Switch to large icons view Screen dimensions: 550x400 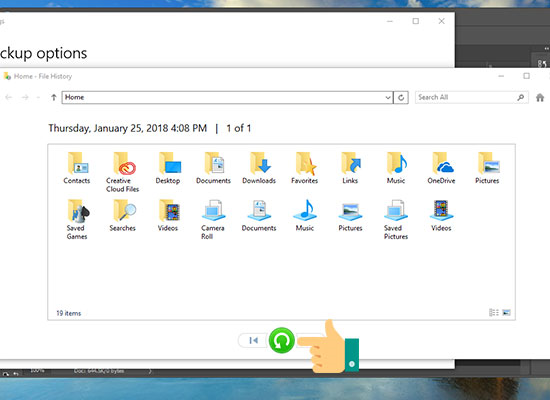click(x=506, y=312)
